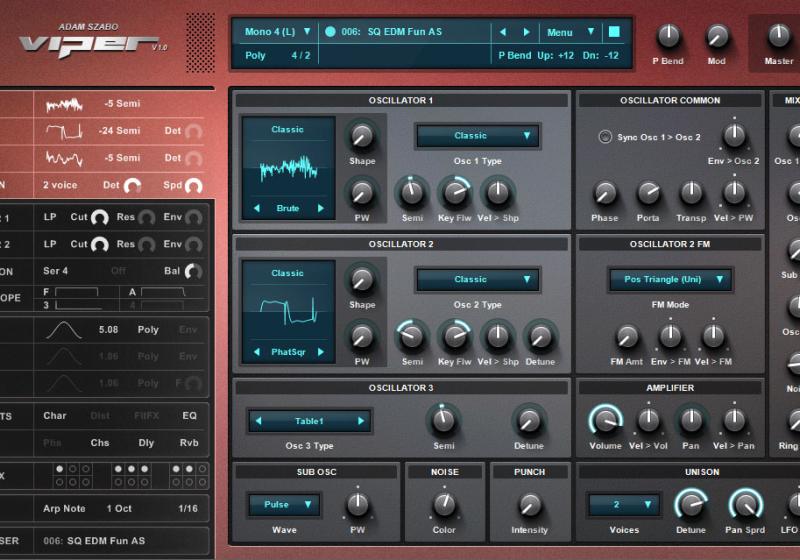Viewport: 800px width, 560px height.
Task: Click the EQ effect label
Action: click(189, 415)
